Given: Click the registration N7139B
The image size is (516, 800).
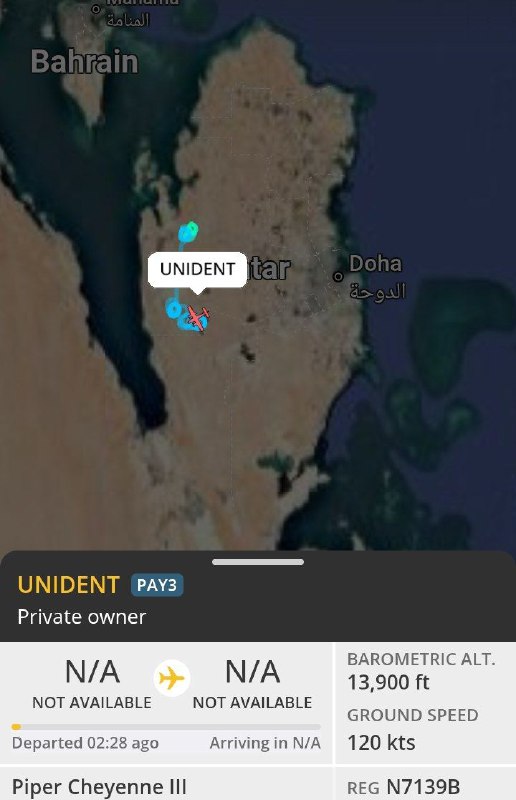Looking at the screenshot, I should (x=423, y=787).
